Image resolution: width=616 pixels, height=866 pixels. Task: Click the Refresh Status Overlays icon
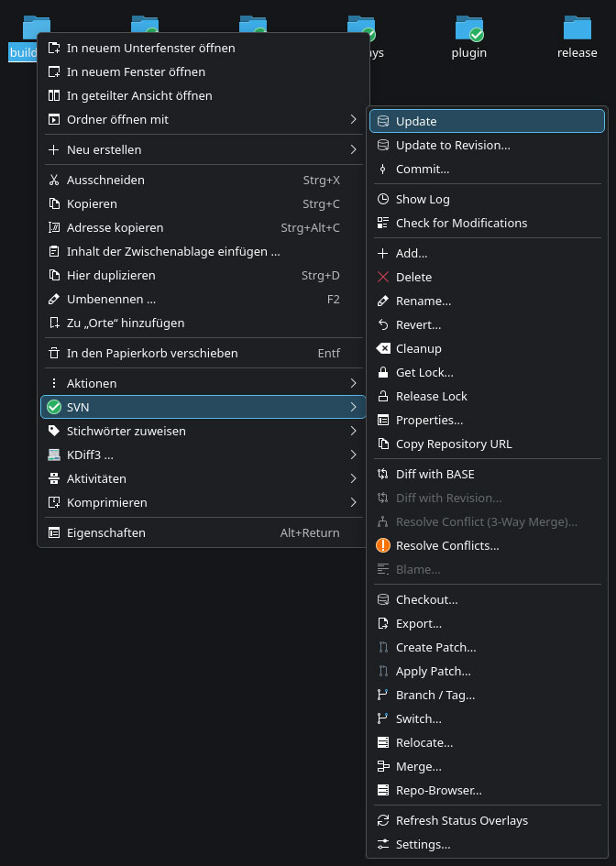(x=383, y=820)
